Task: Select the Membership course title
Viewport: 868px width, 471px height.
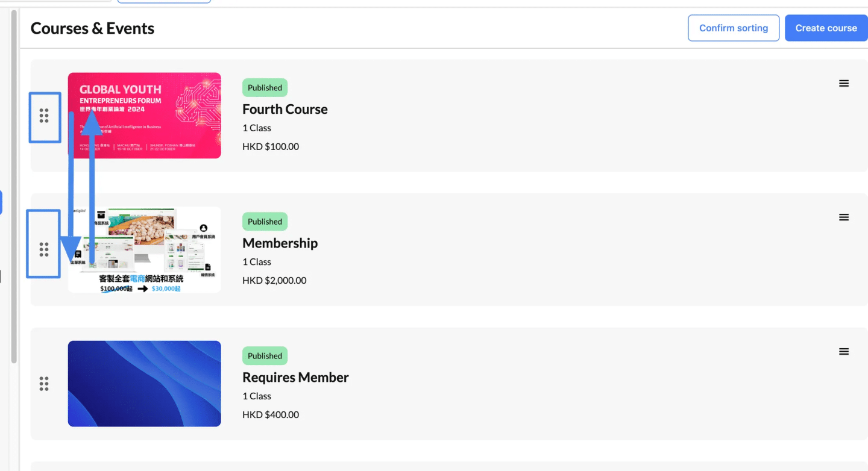Action: [x=280, y=243]
